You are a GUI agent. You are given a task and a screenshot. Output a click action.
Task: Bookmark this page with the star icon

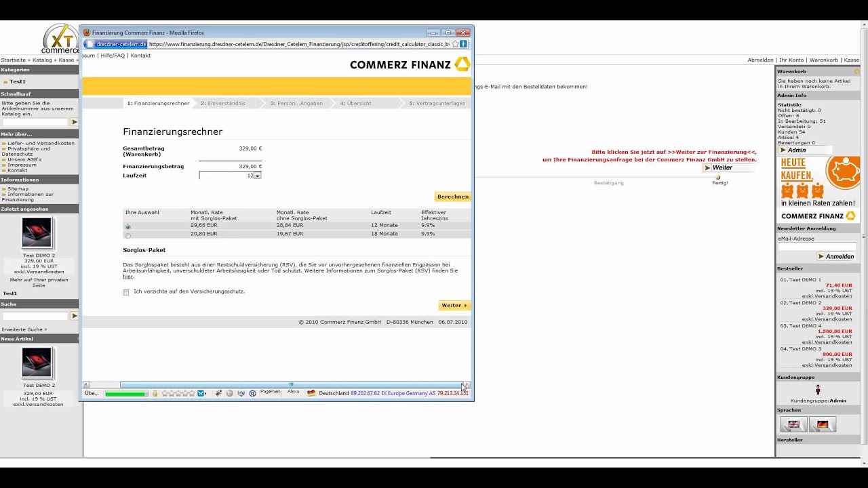pos(455,44)
